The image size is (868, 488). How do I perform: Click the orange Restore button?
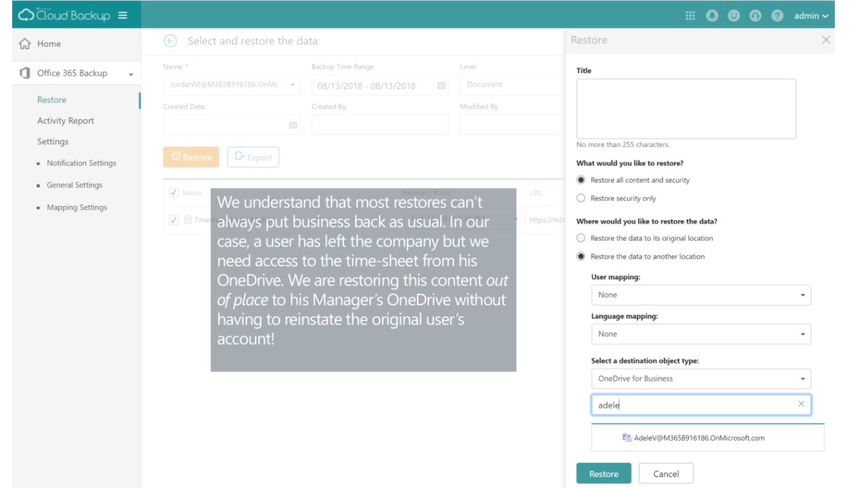[x=191, y=157]
